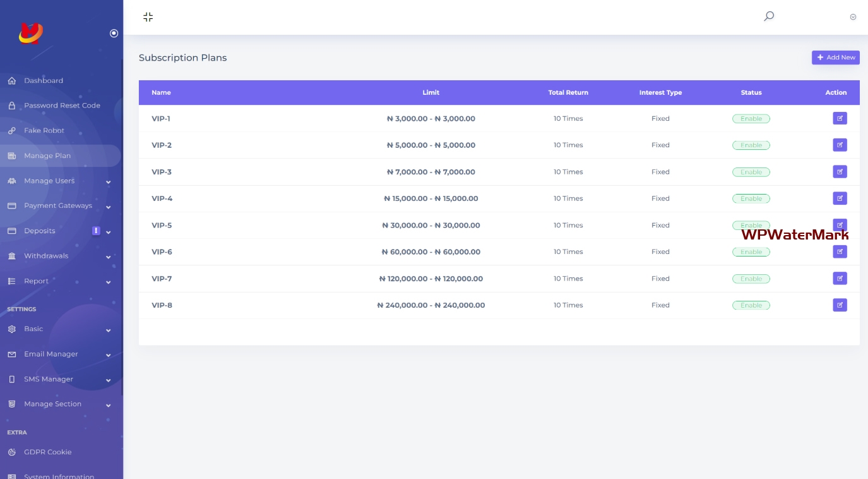Open the profile dropdown at top right
Image resolution: width=868 pixels, height=479 pixels.
853,17
